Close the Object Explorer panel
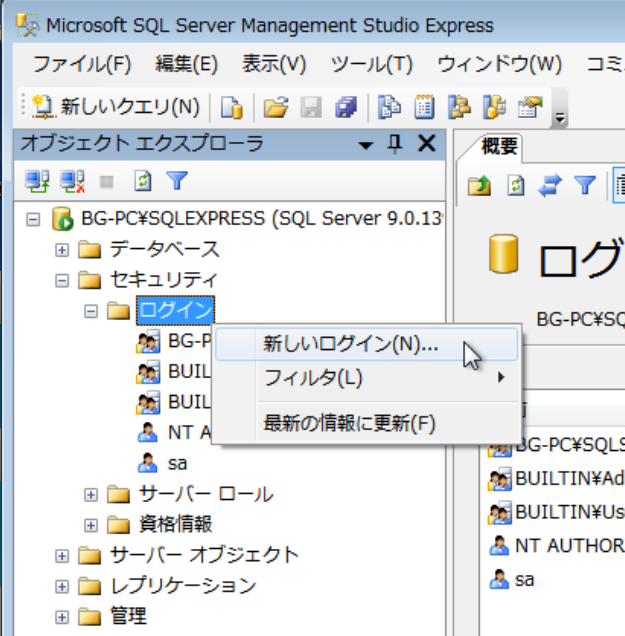Image resolution: width=625 pixels, height=636 pixels. point(427,144)
